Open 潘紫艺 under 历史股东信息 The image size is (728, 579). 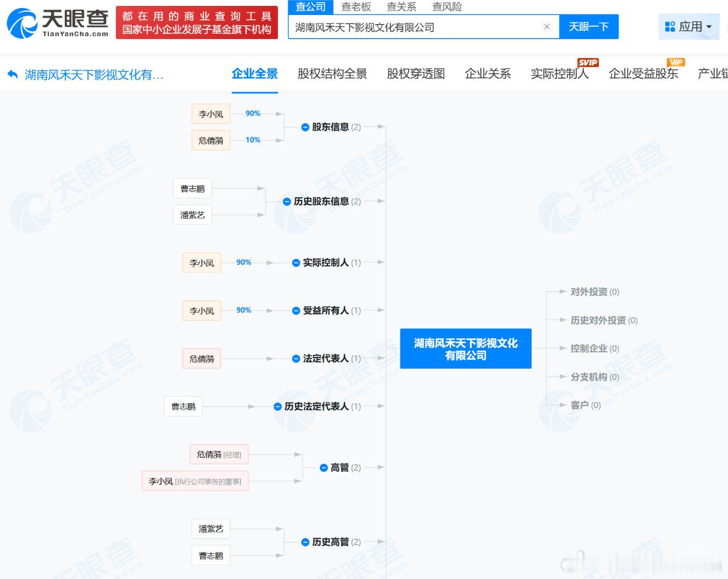[193, 215]
